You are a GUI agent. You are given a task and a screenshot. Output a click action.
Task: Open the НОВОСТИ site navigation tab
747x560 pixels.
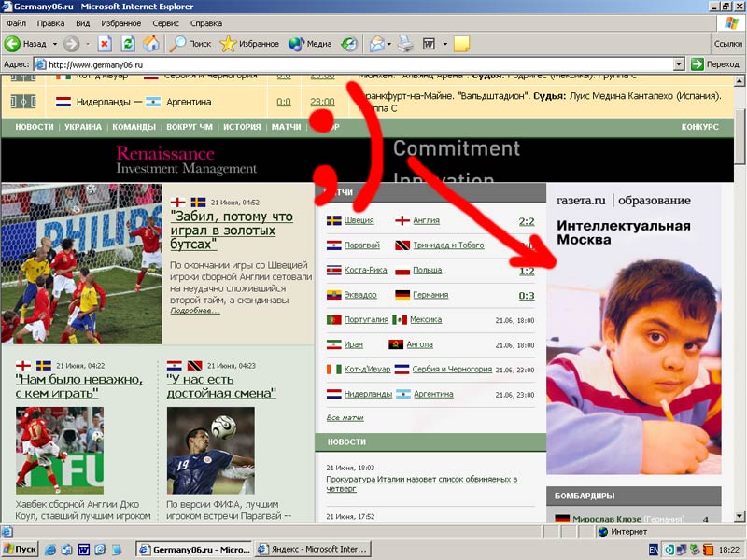35,127
